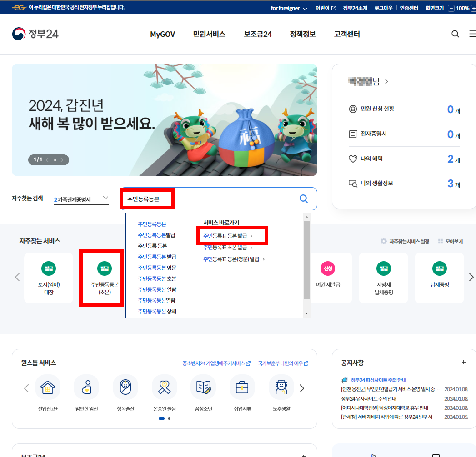The height and width of the screenshot is (457, 476).
Task: Expand the 자주찾는 검색 가족관계증명서 dropdown
Action: (81, 199)
